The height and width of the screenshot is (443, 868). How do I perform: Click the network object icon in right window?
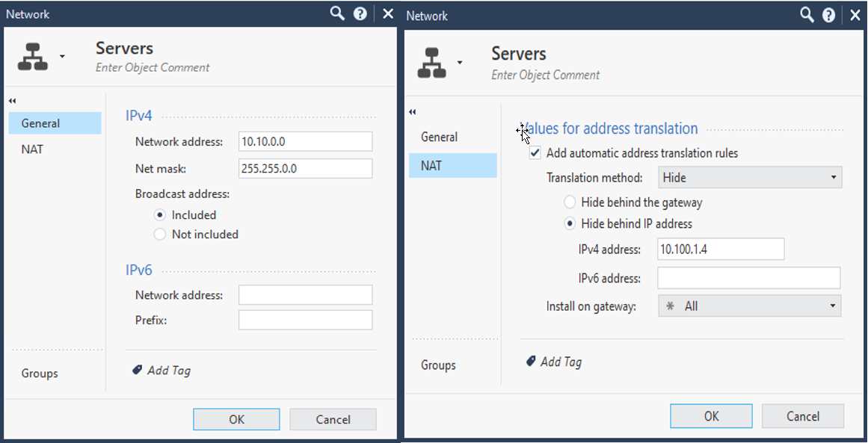431,63
